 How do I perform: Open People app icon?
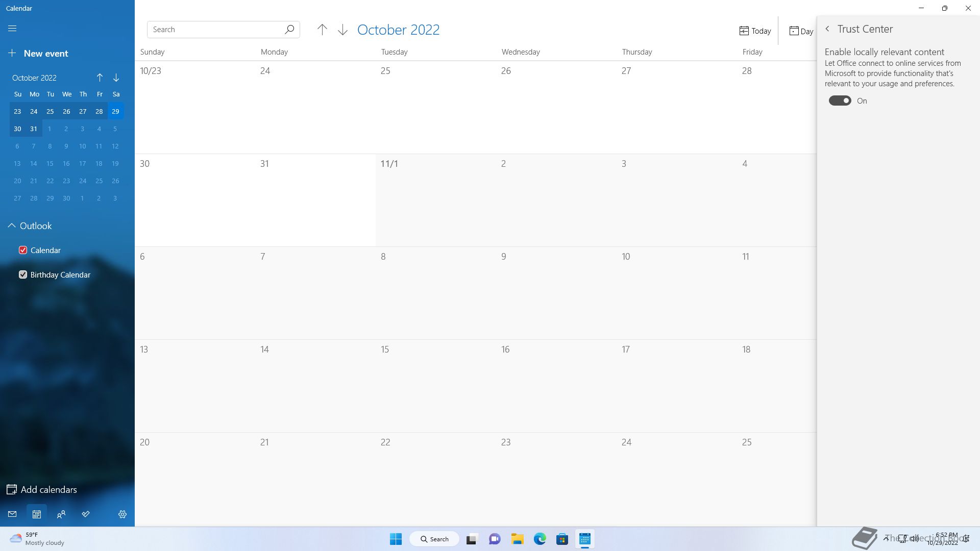click(61, 514)
